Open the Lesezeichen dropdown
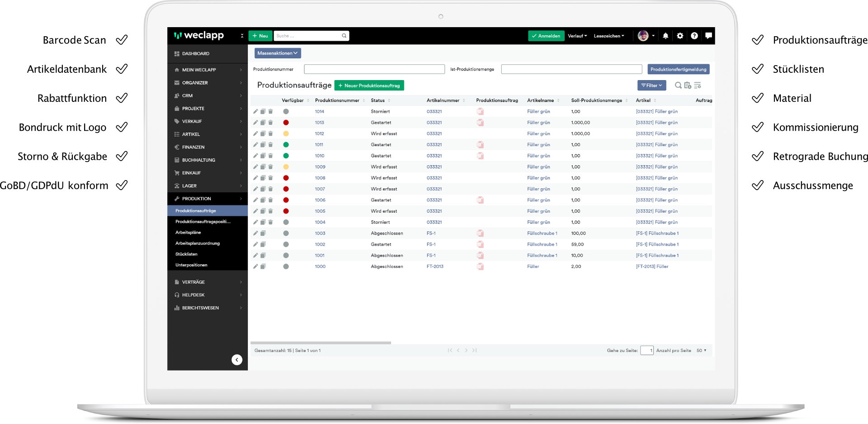868x424 pixels. tap(609, 36)
